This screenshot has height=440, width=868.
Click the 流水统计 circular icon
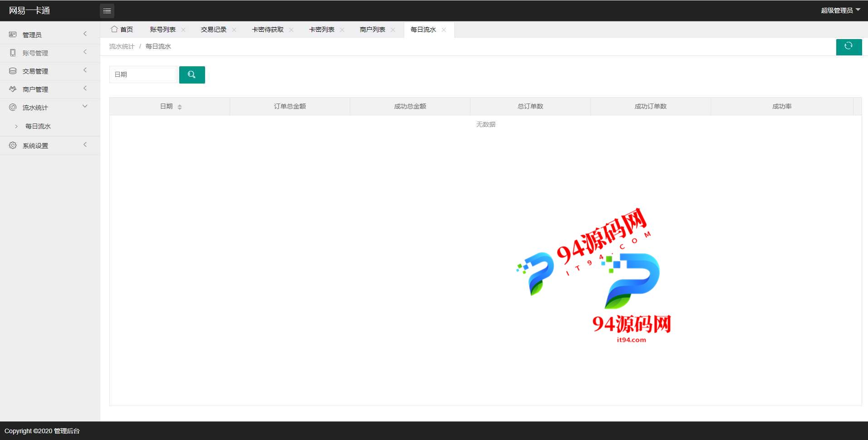13,107
